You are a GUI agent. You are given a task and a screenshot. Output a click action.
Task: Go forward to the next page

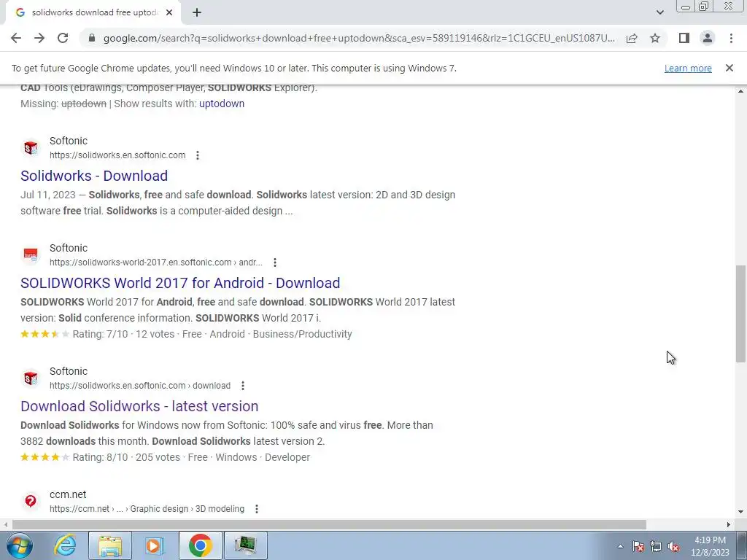click(x=39, y=38)
